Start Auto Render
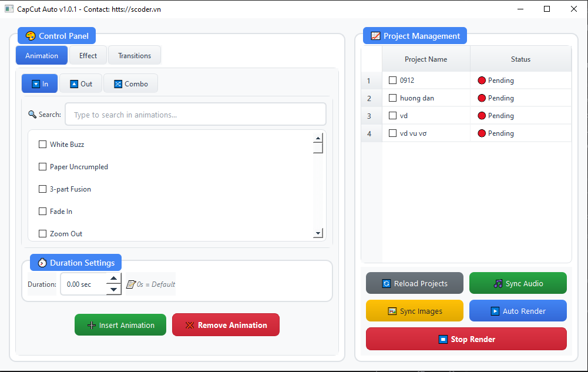The height and width of the screenshot is (372, 588). [518, 311]
